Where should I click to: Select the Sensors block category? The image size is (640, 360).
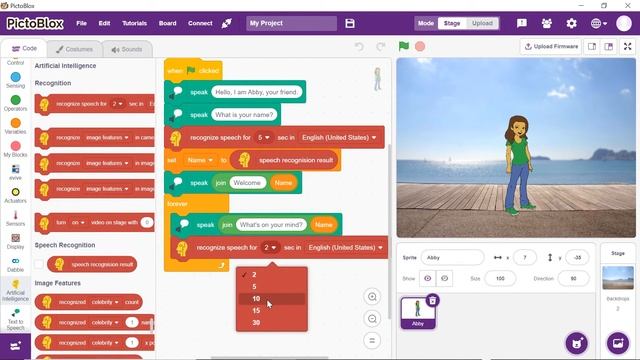[x=16, y=218]
